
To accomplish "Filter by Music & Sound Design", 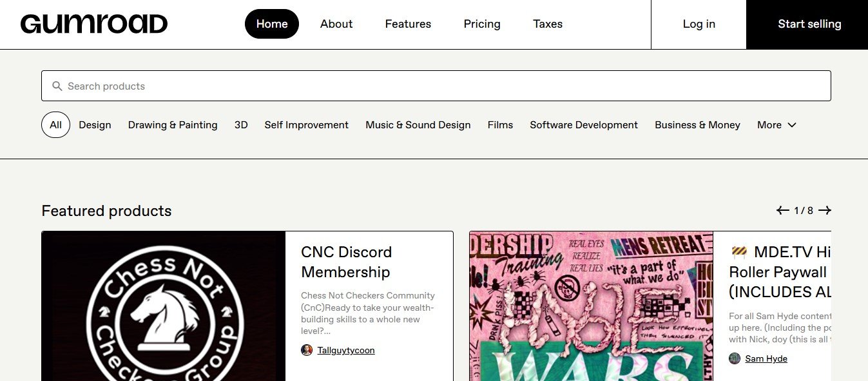I will (x=418, y=125).
